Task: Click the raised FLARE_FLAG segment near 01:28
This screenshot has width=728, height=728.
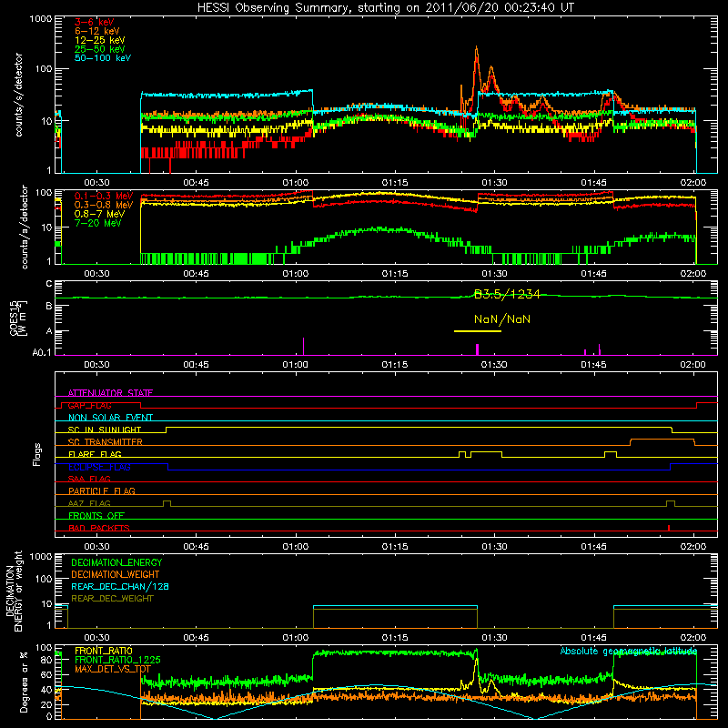Action: 486,451
